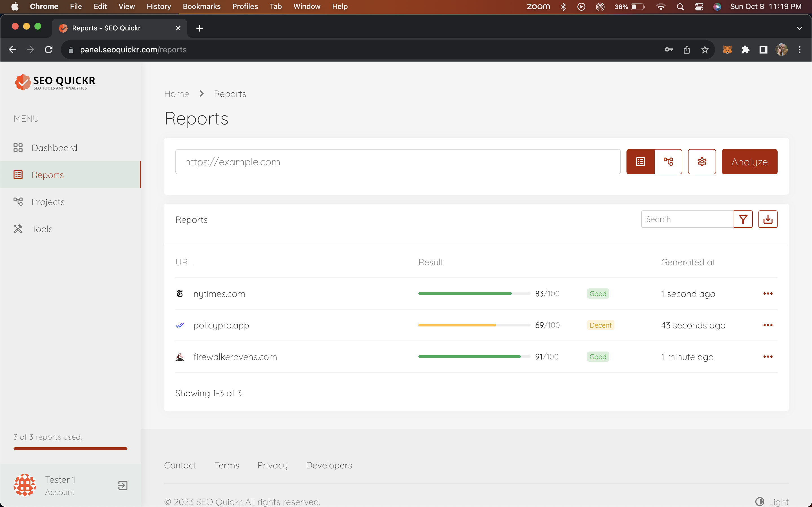Open Dashboard from the sidebar menu
The image size is (812, 507).
(x=54, y=148)
